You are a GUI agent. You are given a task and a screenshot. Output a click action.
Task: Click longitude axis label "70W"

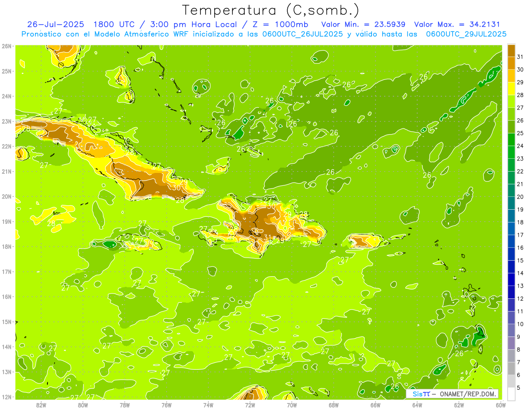coord(292,405)
